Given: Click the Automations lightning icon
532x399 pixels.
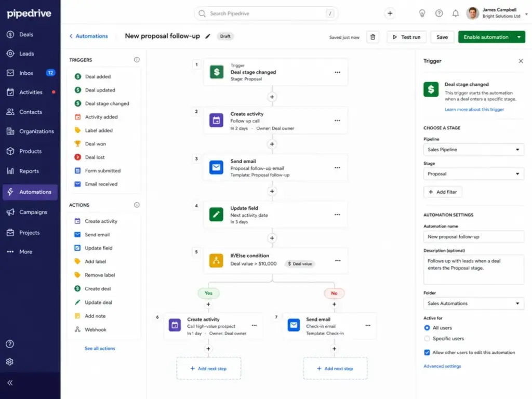Looking at the screenshot, I should pyautogui.click(x=10, y=192).
